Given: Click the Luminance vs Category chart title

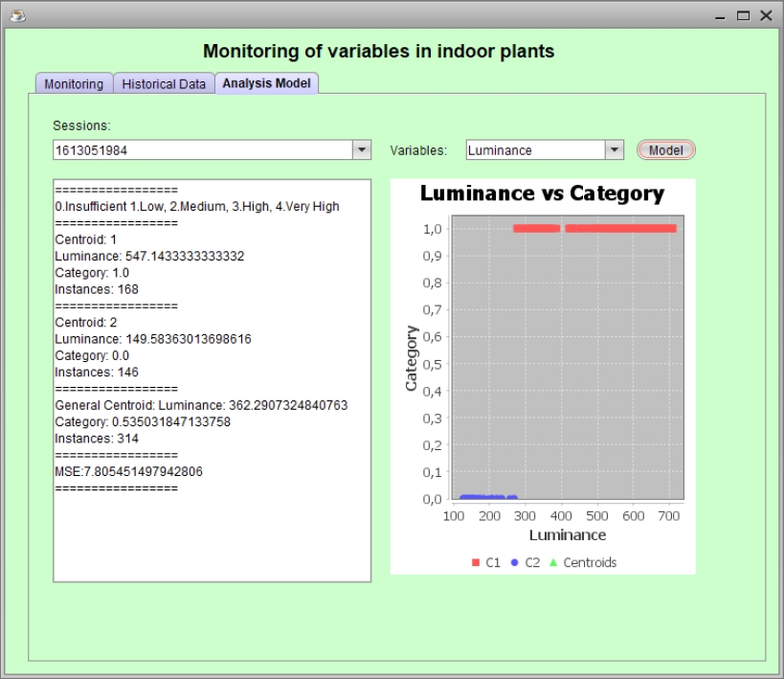Looking at the screenshot, I should 542,193.
